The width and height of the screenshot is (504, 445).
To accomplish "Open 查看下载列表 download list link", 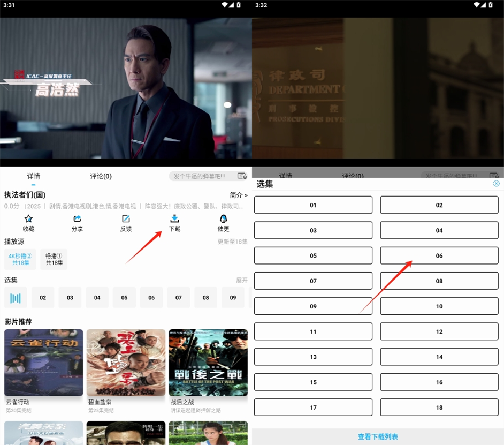I will [x=378, y=436].
